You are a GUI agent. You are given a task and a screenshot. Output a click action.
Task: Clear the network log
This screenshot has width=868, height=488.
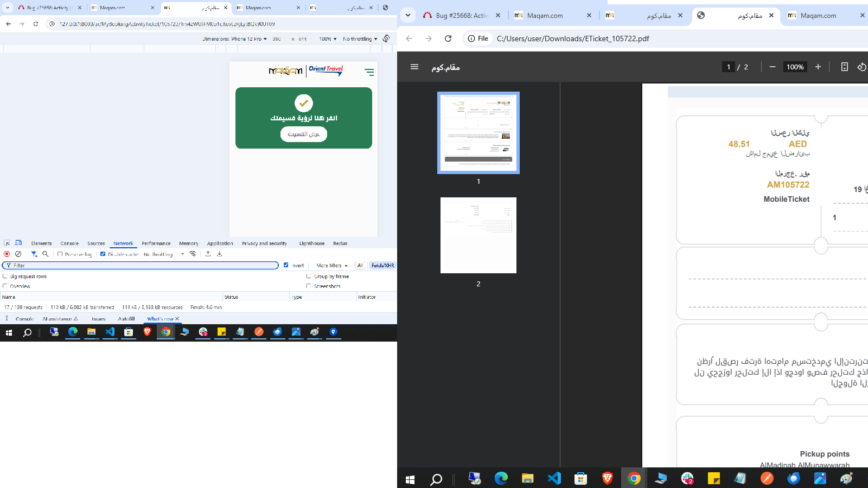18,254
